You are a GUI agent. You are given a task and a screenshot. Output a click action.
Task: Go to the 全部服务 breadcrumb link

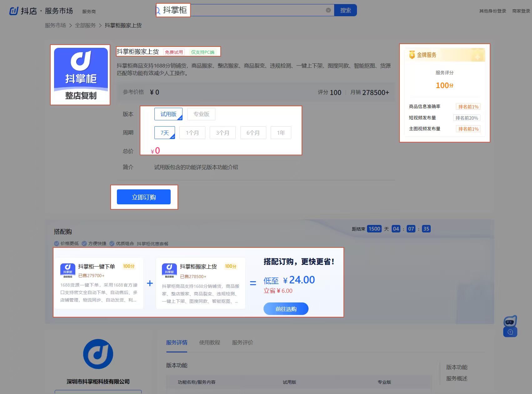point(85,25)
